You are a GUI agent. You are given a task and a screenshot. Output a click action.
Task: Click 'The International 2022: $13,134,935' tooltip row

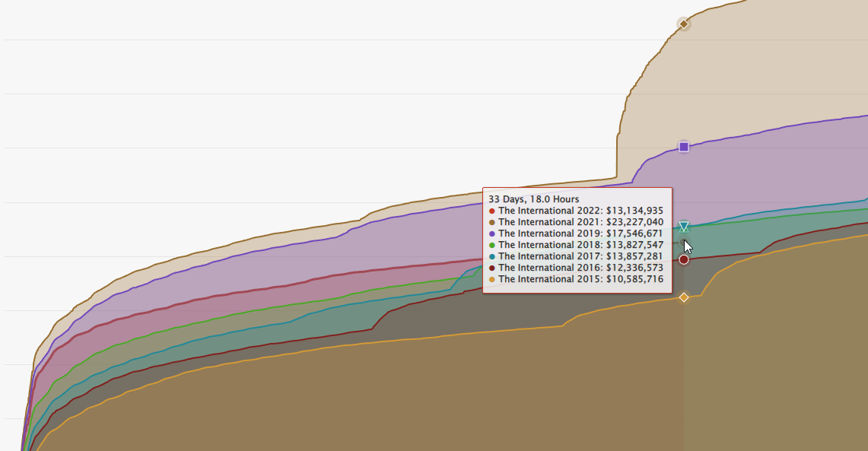576,211
